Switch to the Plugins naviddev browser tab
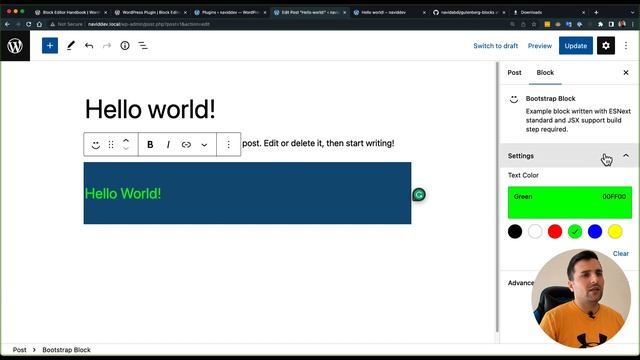This screenshot has width=640, height=360. (229, 13)
